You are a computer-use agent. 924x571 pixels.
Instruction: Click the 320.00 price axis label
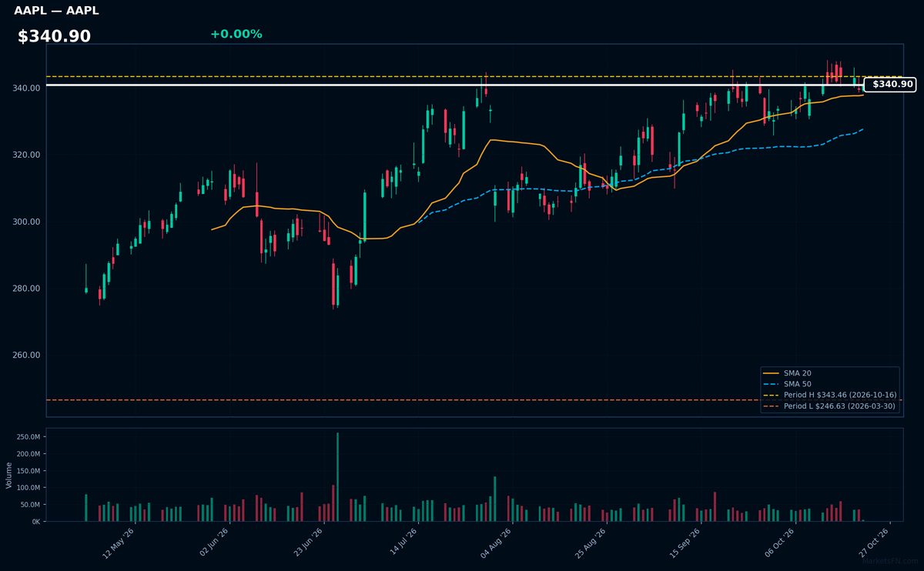(27, 155)
